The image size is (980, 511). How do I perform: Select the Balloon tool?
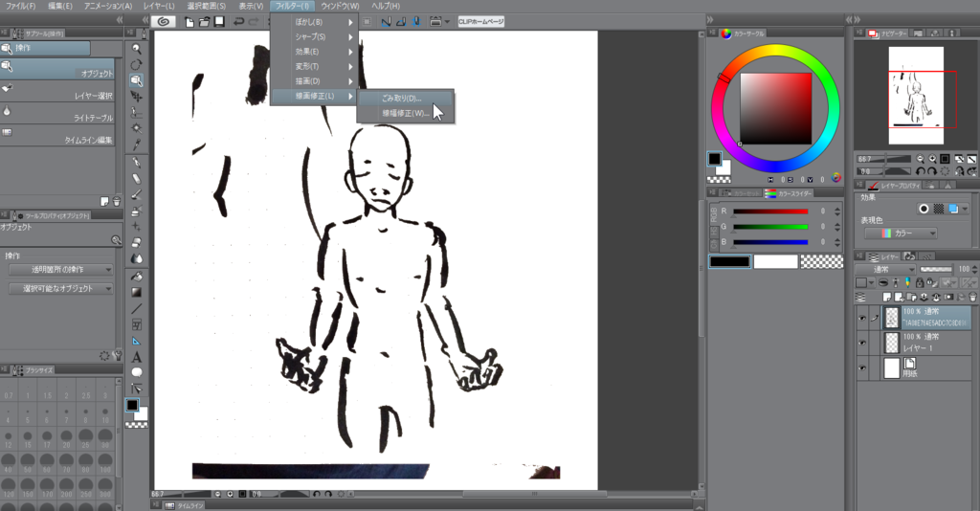(x=136, y=373)
